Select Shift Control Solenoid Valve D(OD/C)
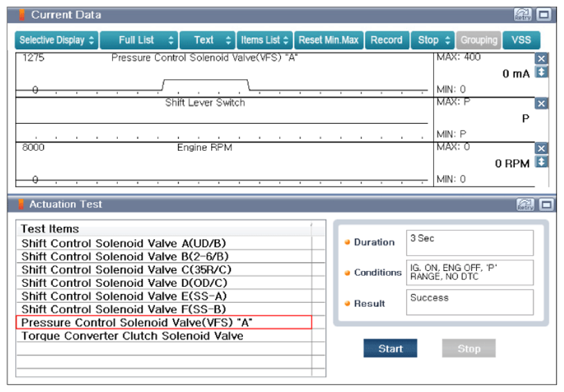 164,283
